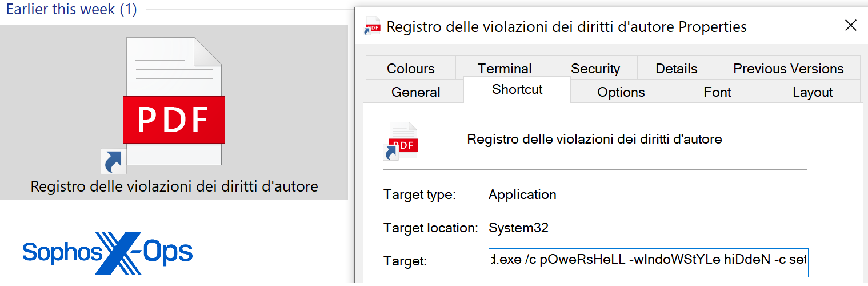Close the Properties dialog window
Screen dimensions: 868x286
tap(850, 26)
